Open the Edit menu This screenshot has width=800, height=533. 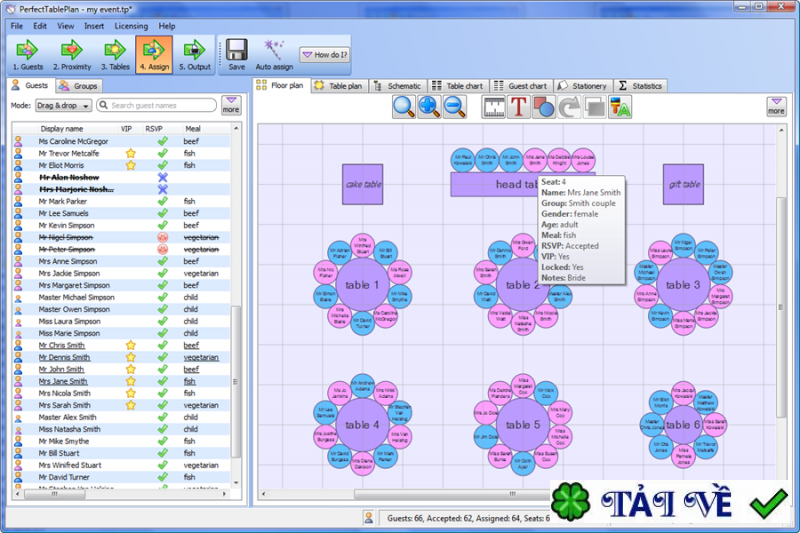(x=40, y=26)
